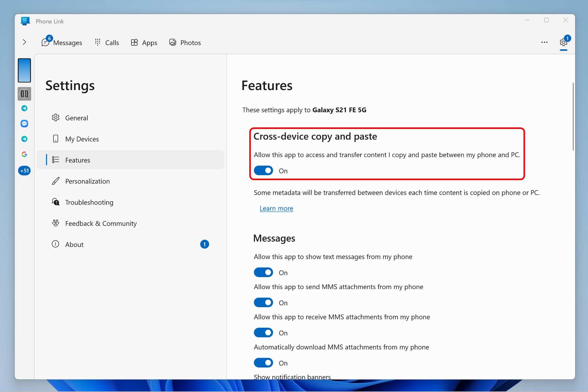This screenshot has height=392, width=588.
Task: Select My Devices in Settings list
Action: [x=130, y=139]
